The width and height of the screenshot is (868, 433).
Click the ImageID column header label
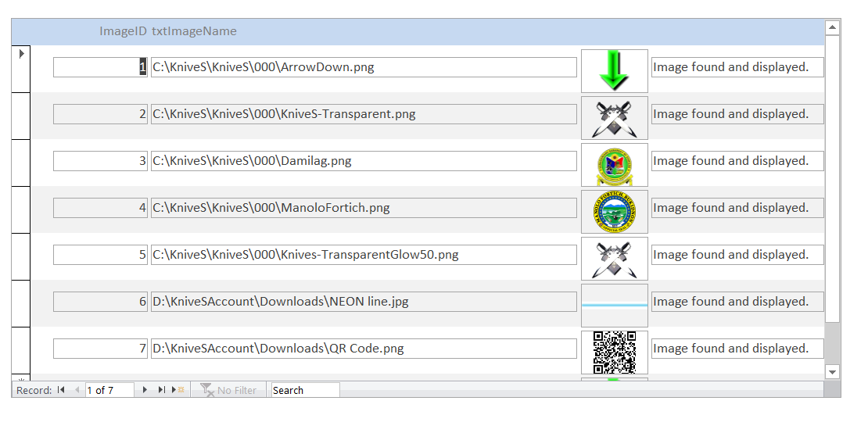(x=123, y=31)
